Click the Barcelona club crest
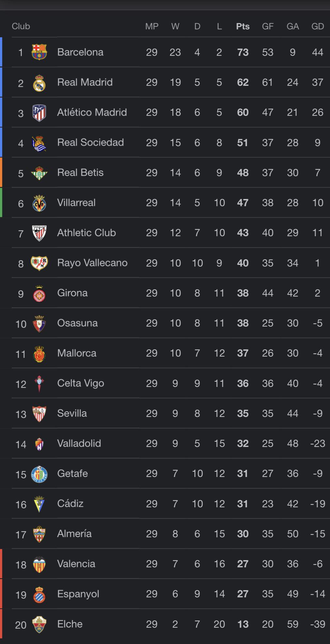 point(39,52)
